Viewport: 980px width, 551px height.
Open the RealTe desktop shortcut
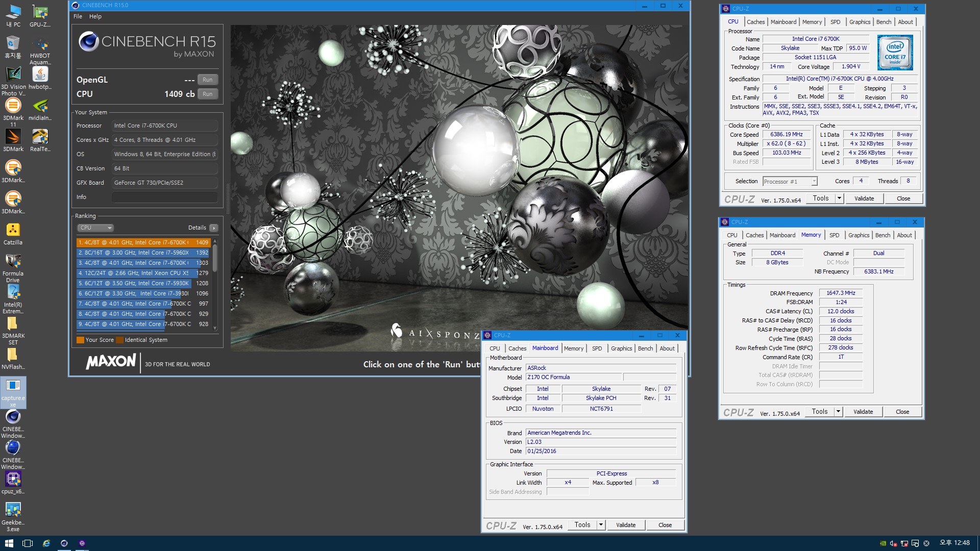click(40, 140)
